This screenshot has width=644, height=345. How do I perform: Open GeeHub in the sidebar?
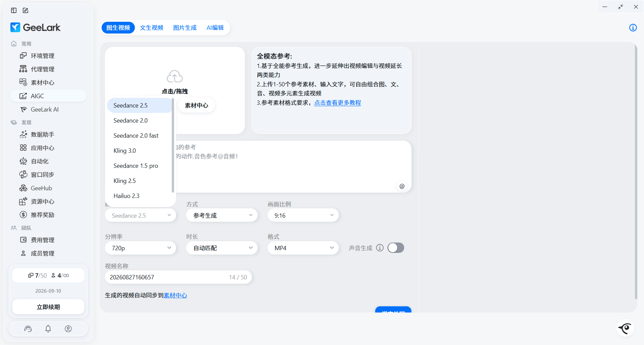(x=48, y=188)
